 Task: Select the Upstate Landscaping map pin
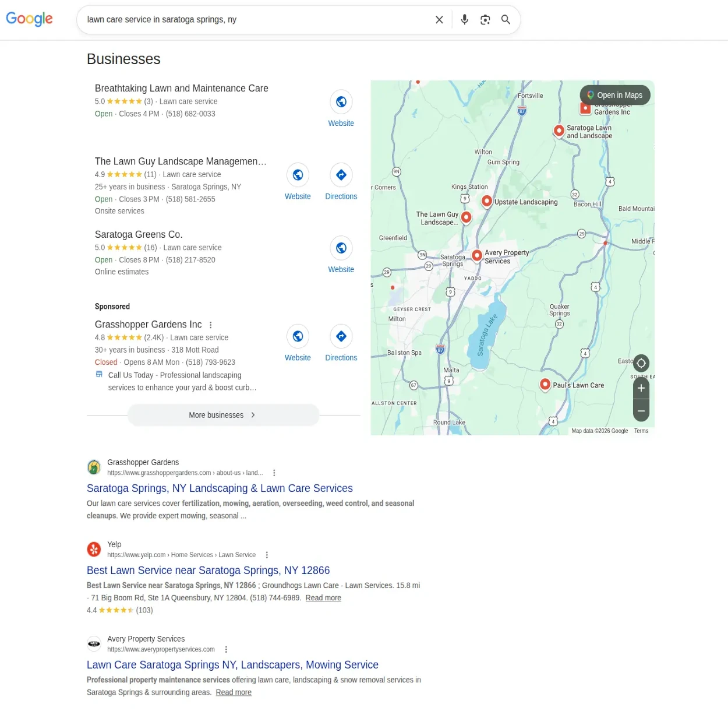click(x=487, y=201)
